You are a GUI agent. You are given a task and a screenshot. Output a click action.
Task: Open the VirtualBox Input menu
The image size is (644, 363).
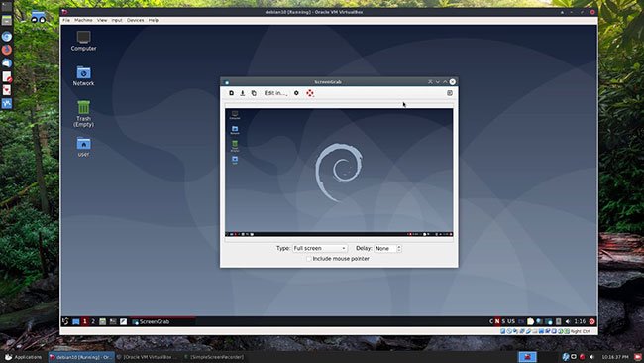point(117,20)
